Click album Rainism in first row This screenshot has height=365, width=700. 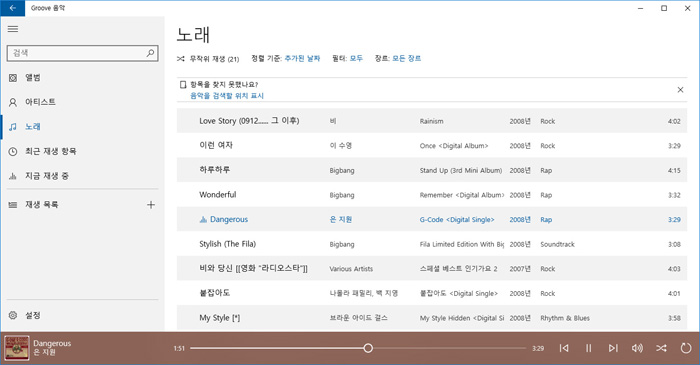click(x=431, y=121)
